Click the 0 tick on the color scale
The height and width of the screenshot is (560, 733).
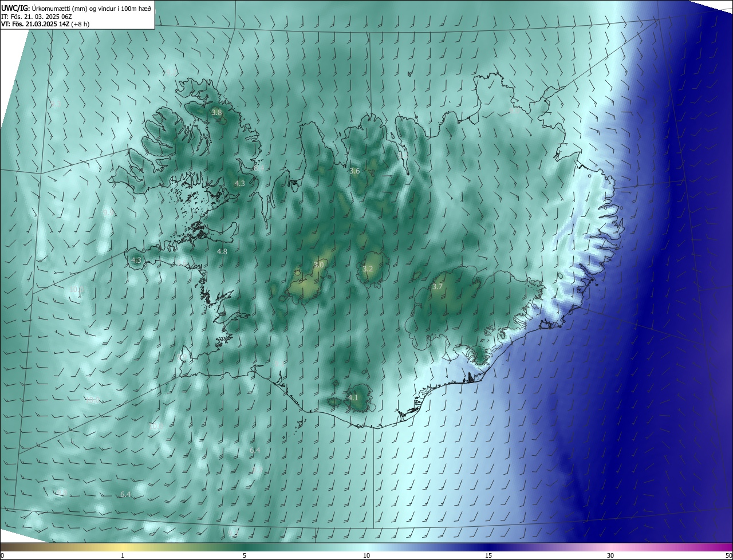(2, 555)
